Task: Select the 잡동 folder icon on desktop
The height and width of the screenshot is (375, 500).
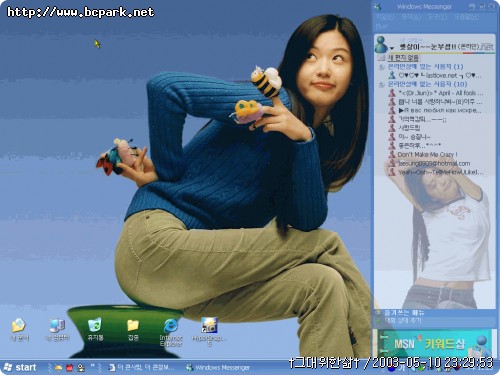Action: pyautogui.click(x=133, y=329)
